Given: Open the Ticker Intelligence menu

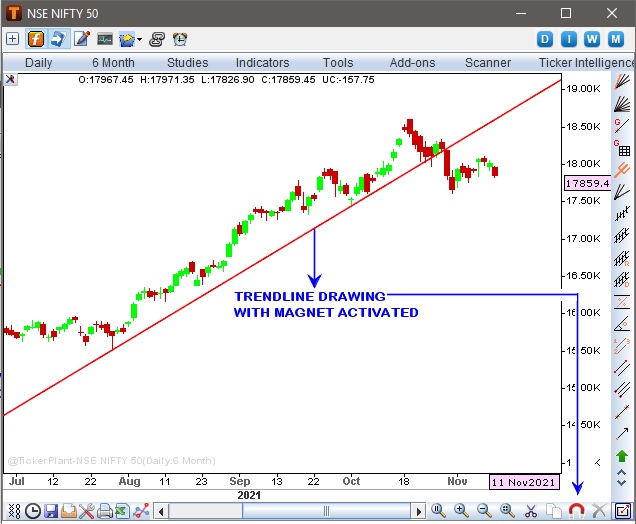Looking at the screenshot, I should (586, 63).
